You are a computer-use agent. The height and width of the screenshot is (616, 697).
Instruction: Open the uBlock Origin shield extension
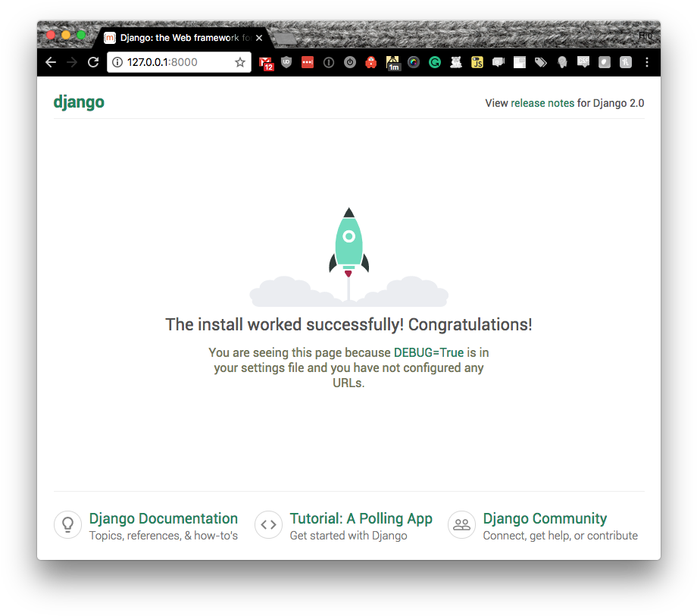coord(286,62)
